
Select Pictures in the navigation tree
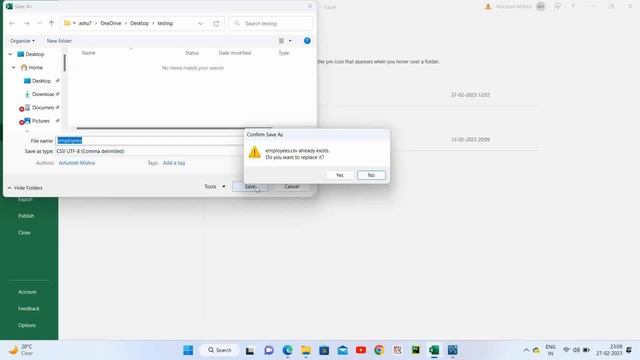tap(37, 121)
